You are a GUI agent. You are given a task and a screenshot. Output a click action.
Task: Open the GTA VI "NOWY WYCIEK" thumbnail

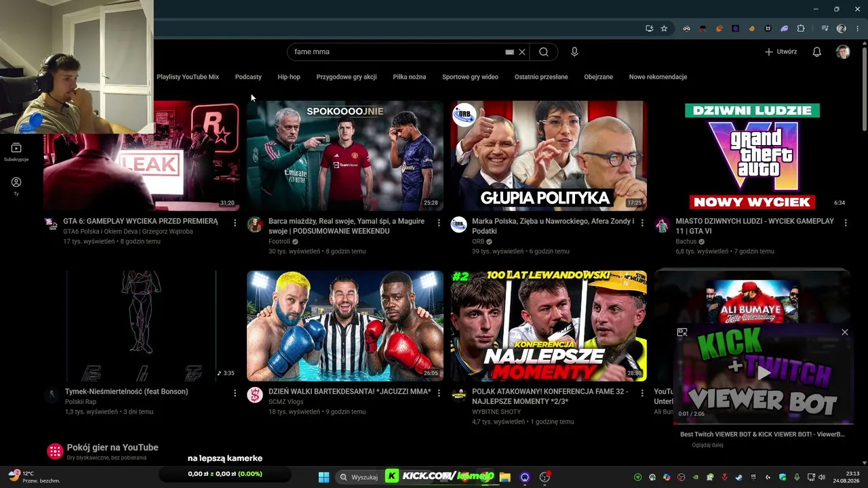(x=752, y=156)
